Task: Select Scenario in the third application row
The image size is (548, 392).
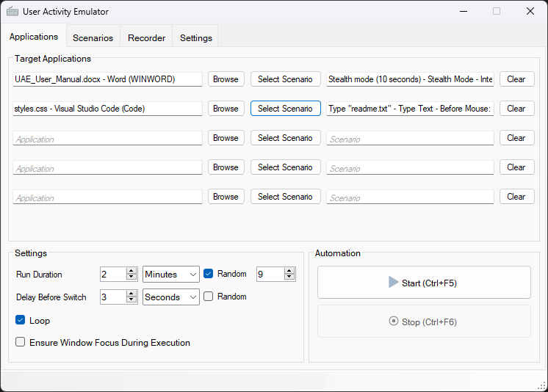Action: point(285,138)
